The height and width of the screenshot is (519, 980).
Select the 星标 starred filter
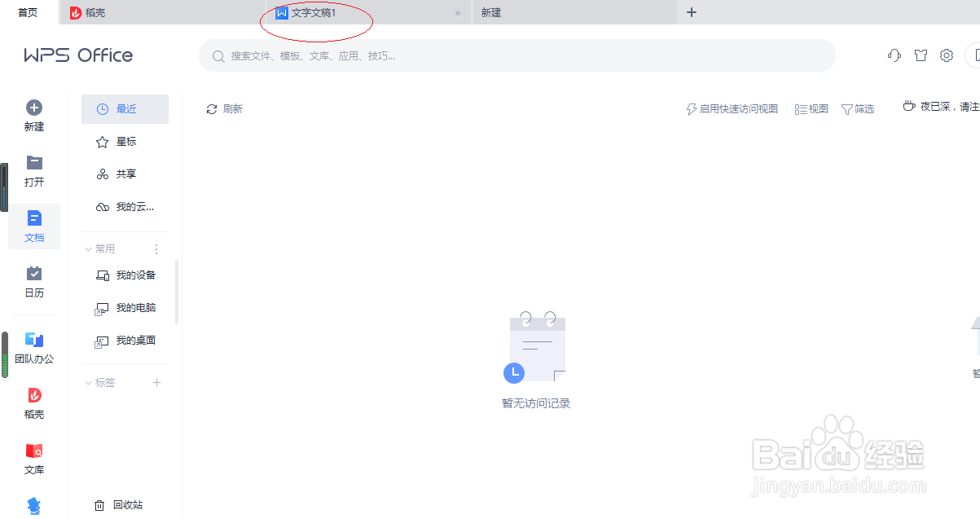(124, 141)
